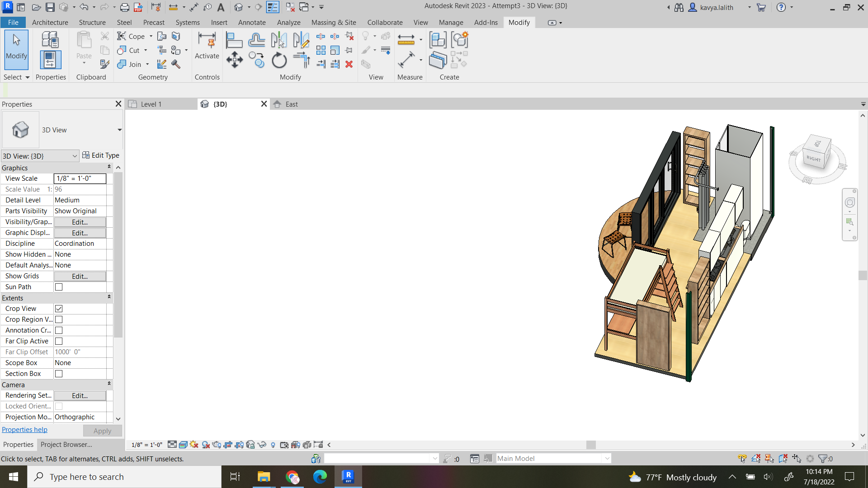Viewport: 868px width, 488px height.
Task: Open the Architecture ribbon tab
Action: (x=50, y=22)
